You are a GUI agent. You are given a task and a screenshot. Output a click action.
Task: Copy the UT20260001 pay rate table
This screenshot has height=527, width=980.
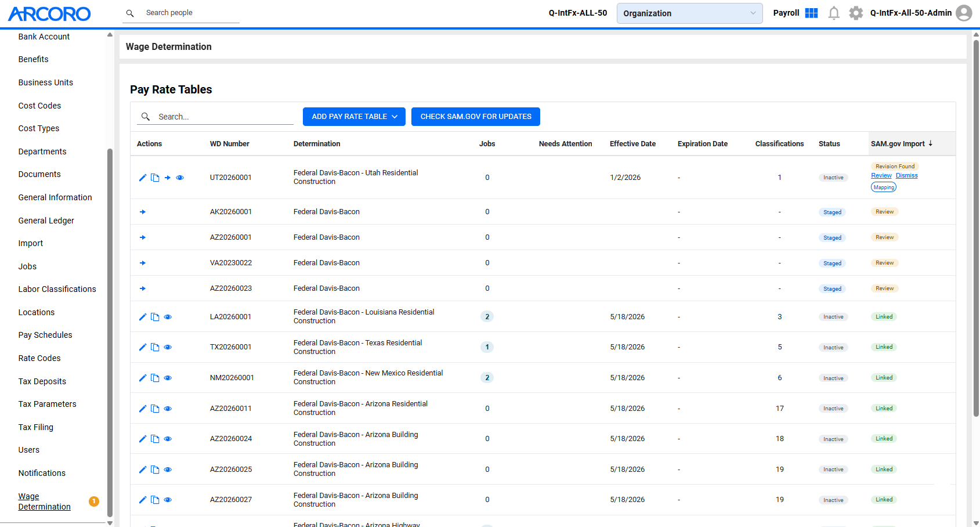pos(155,178)
